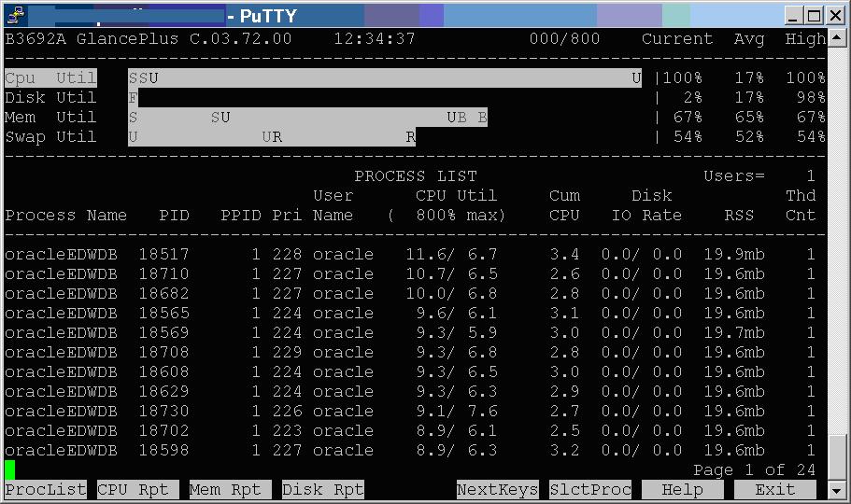This screenshot has width=851, height=504.
Task: Click the Mem Util bar graph
Action: pyautogui.click(x=307, y=118)
